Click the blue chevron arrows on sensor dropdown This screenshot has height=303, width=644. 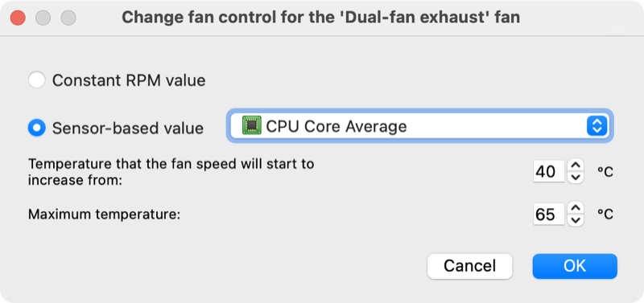click(597, 126)
